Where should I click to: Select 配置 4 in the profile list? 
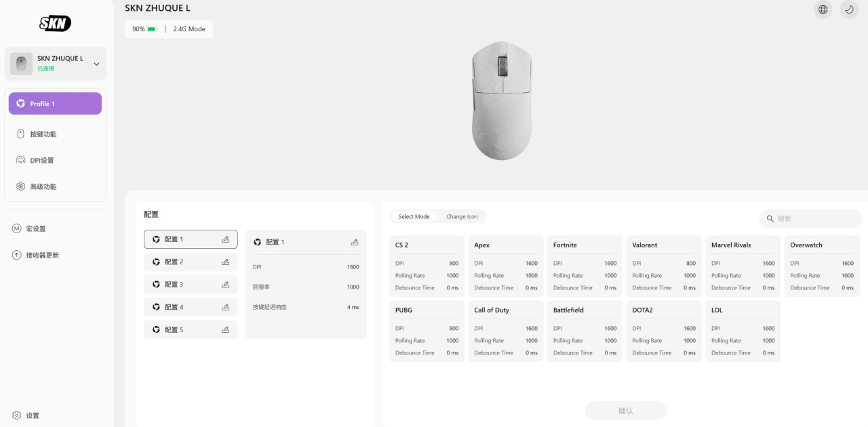(x=191, y=307)
